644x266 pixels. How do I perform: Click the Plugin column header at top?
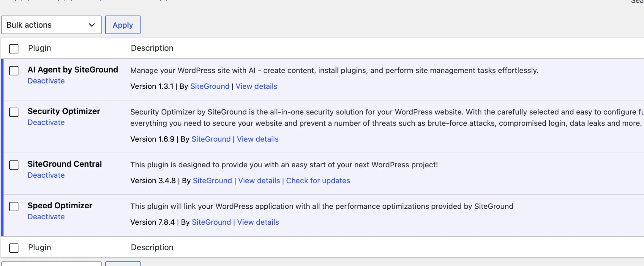tap(40, 48)
